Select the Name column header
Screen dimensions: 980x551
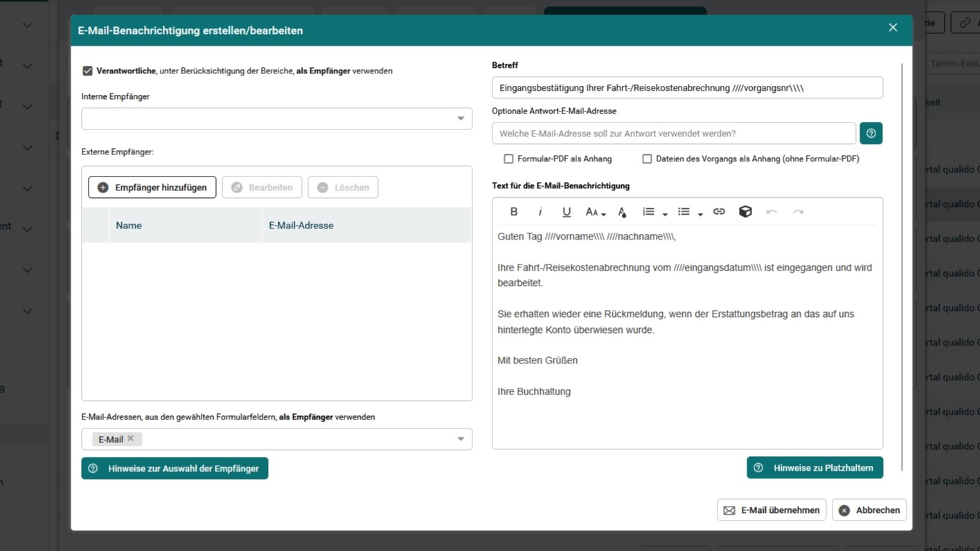[x=186, y=225]
